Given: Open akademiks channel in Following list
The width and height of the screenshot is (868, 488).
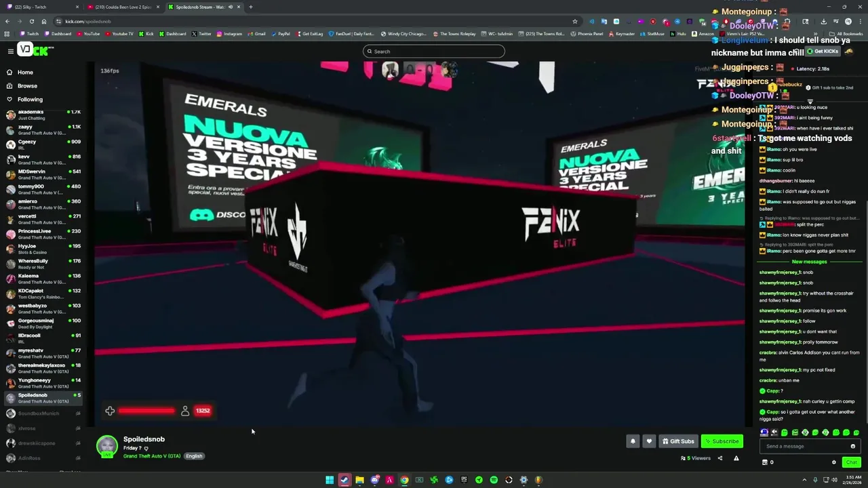Looking at the screenshot, I should coord(43,115).
